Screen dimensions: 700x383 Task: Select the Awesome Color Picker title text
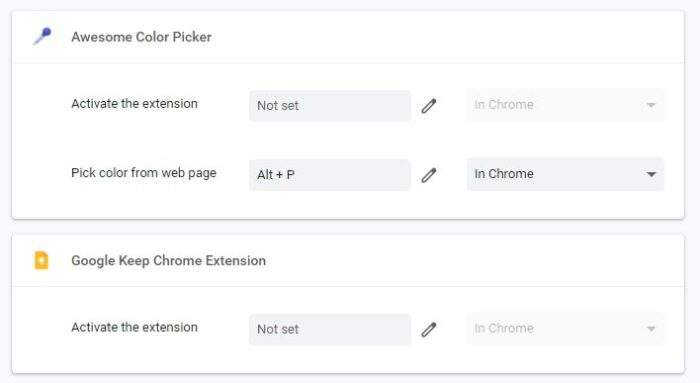142,37
